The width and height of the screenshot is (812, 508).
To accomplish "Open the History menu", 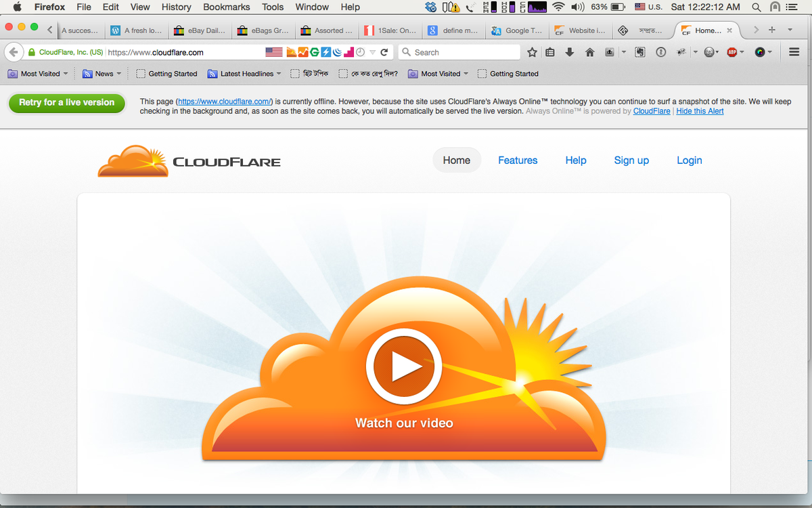I will point(176,7).
